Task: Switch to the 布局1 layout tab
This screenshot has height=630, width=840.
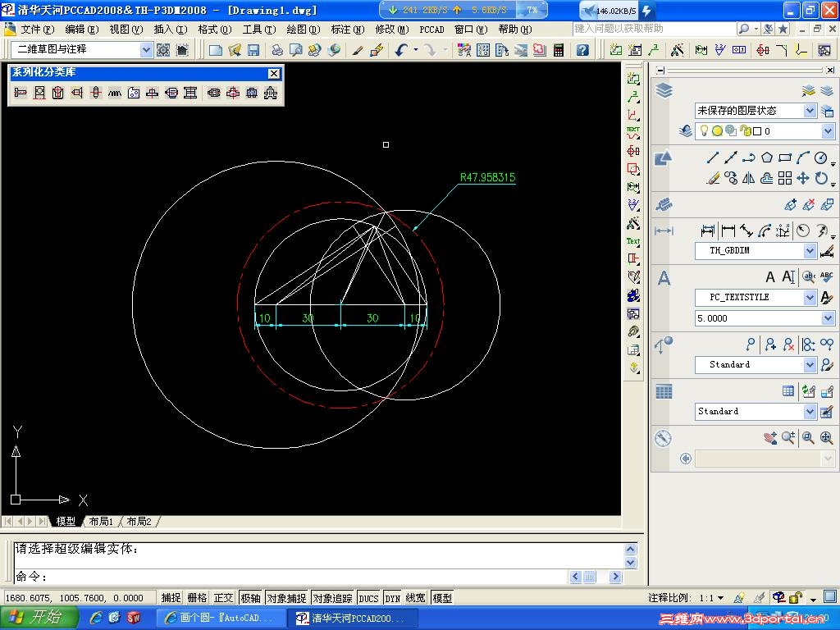Action: 101,522
